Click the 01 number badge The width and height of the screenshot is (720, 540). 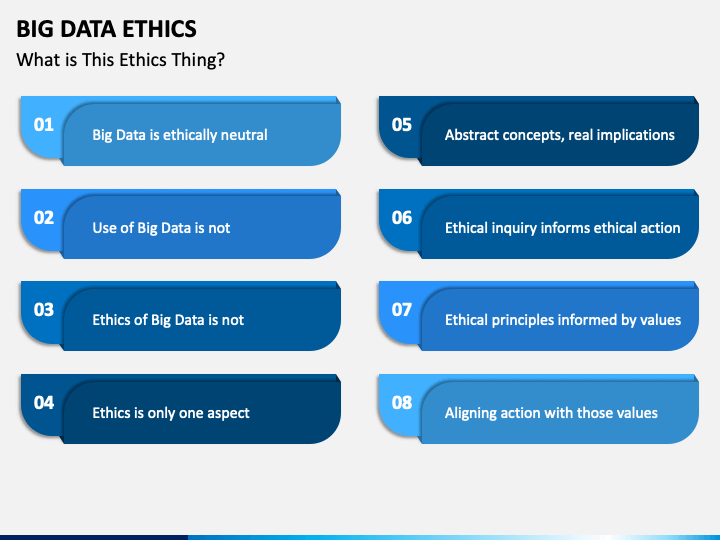point(43,125)
